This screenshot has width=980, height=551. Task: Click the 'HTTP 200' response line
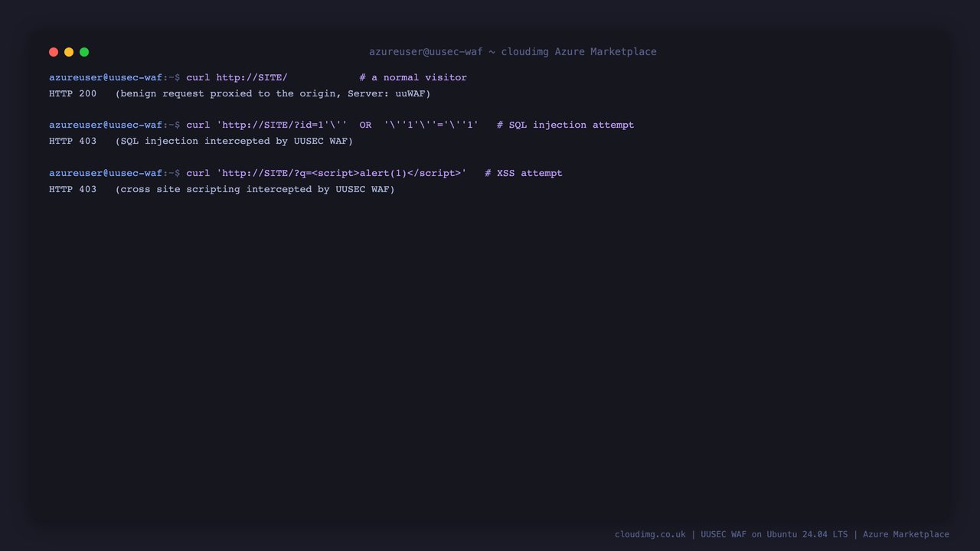(240, 93)
